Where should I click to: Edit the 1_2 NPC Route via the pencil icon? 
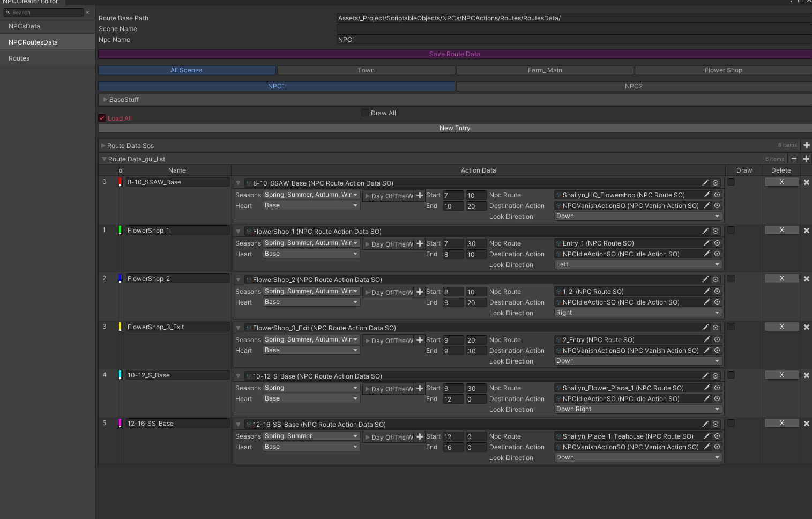(x=707, y=291)
